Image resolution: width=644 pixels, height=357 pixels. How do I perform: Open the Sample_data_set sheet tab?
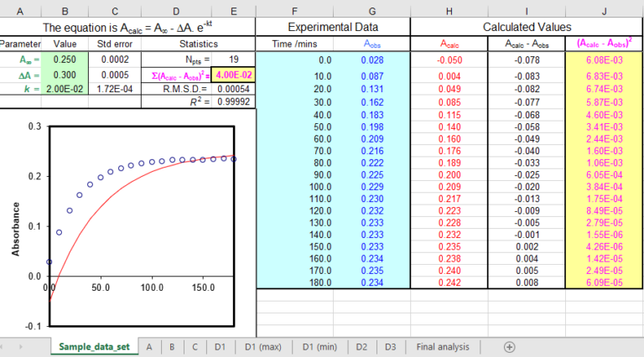pos(94,347)
